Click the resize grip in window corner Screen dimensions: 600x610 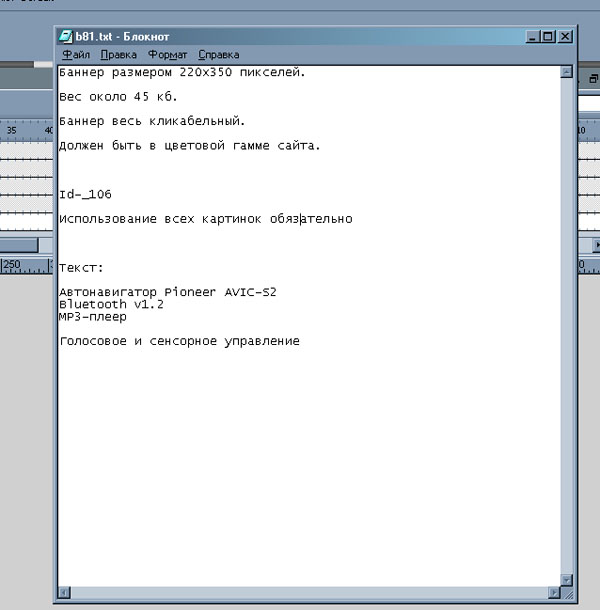click(567, 593)
